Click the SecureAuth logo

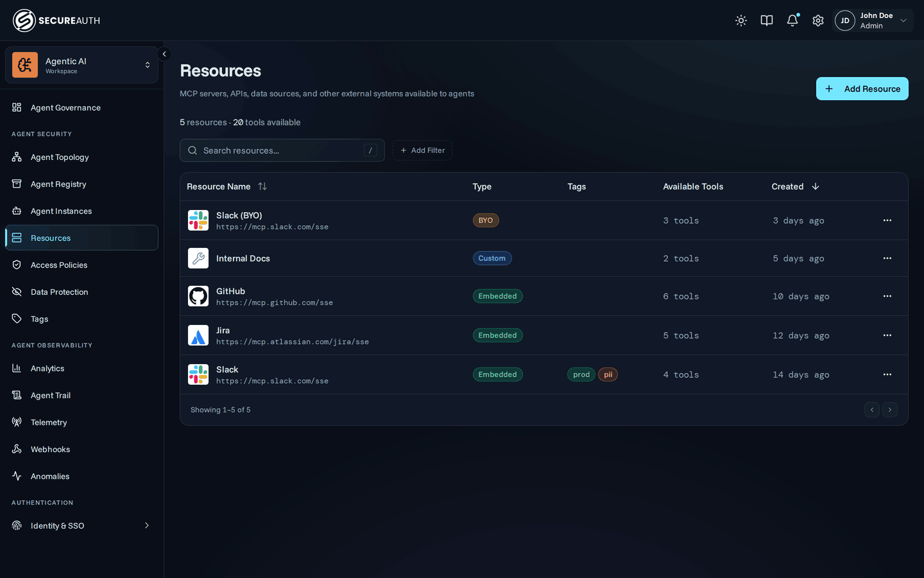56,21
